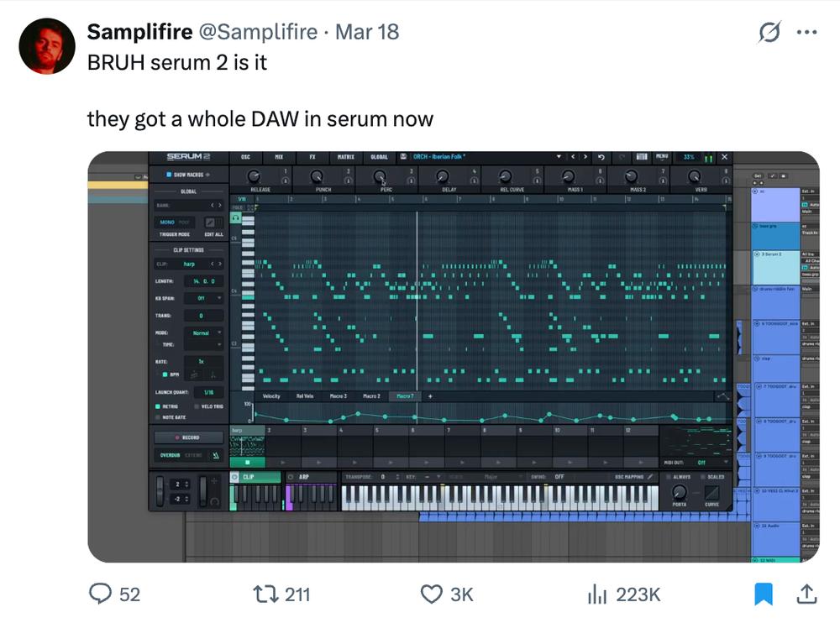This screenshot has width=840, height=623.
Task: Click the Record button
Action: point(188,437)
